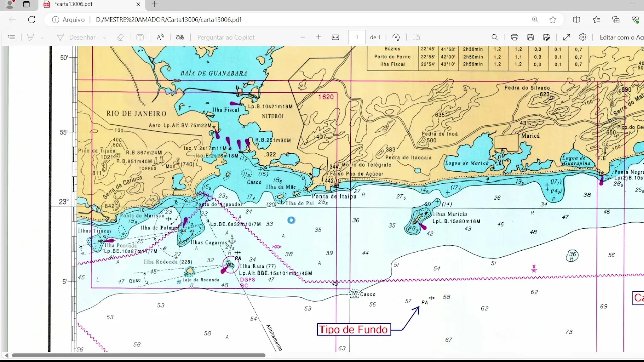Fit the page to width
This screenshot has width=644, height=362.
click(x=335, y=37)
